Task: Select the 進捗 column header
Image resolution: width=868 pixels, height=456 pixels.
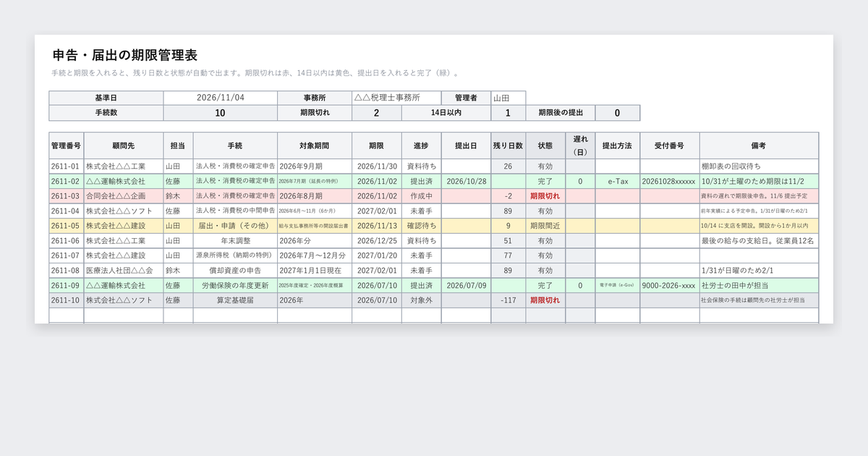Action: click(x=421, y=145)
